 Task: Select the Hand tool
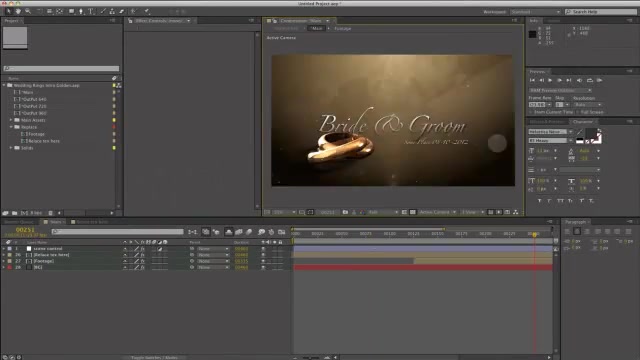coord(18,11)
